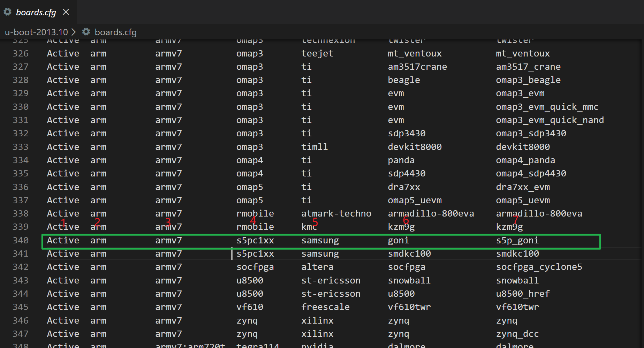Image resolution: width=644 pixels, height=348 pixels.
Task: Click 'samsung' vendor on line 340
Action: (320, 240)
